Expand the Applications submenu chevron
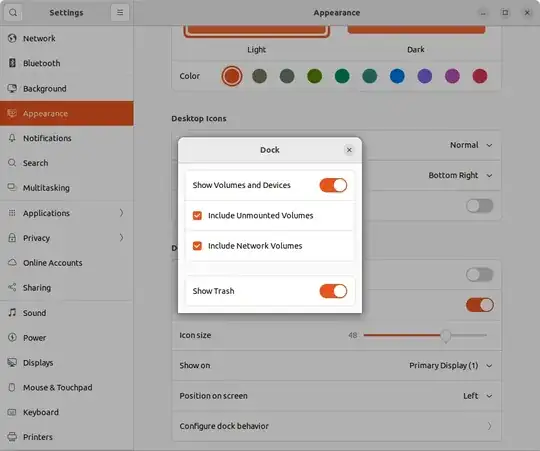540x451 pixels. (x=121, y=213)
